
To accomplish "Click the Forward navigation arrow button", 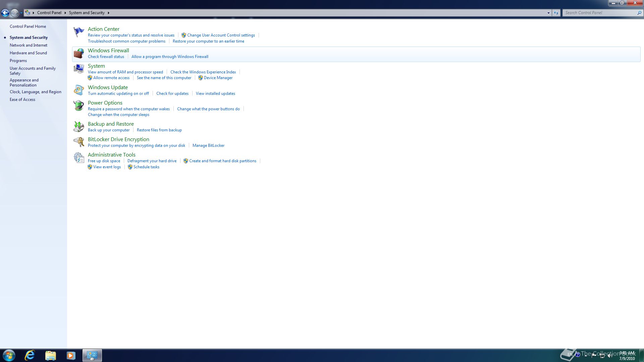I will (14, 13).
